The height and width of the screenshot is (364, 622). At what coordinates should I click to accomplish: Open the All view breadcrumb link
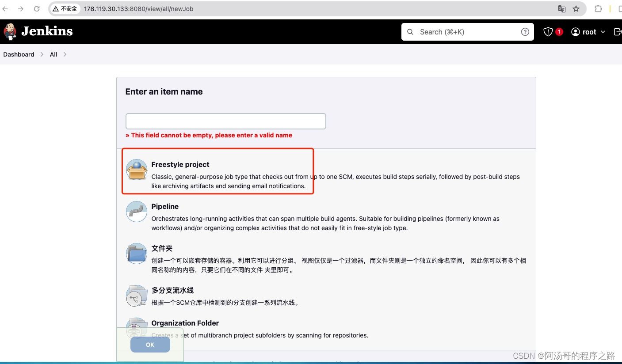point(53,54)
